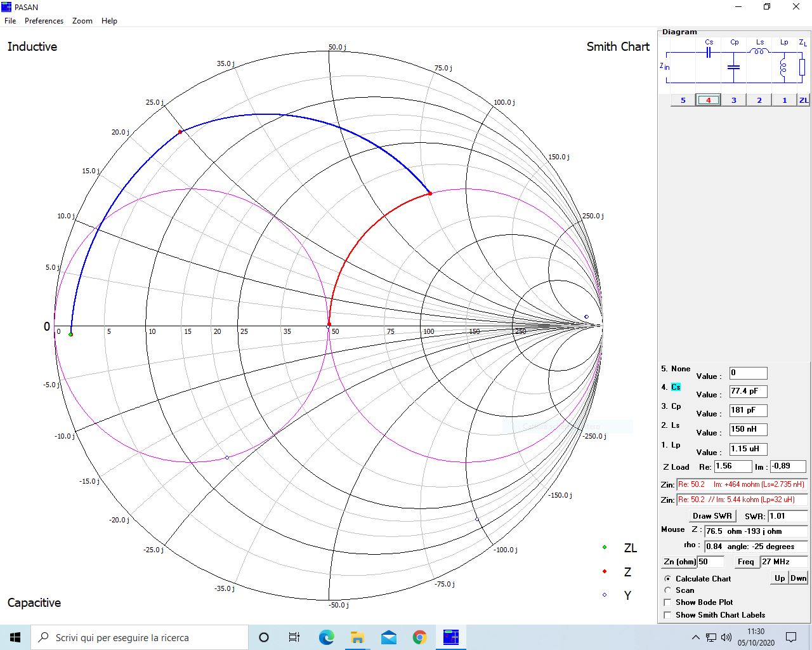Click the volume icon in system tray
This screenshot has height=650, width=812.
(x=726, y=637)
